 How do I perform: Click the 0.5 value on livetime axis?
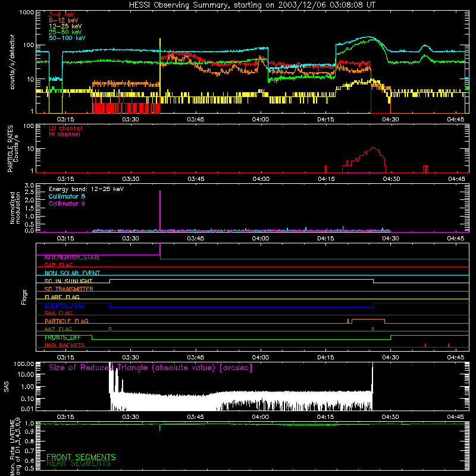[29, 468]
